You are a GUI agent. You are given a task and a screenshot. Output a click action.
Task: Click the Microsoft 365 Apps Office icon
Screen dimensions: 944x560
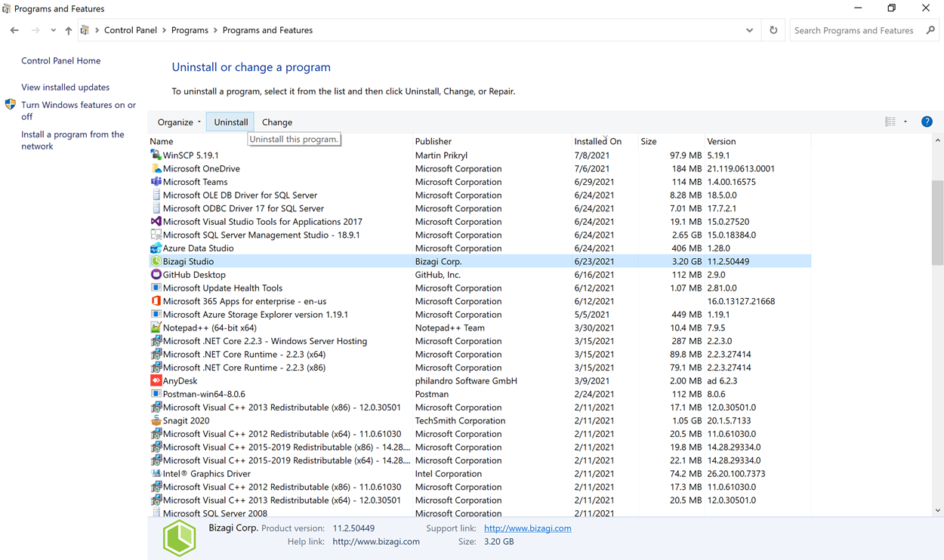pyautogui.click(x=156, y=301)
